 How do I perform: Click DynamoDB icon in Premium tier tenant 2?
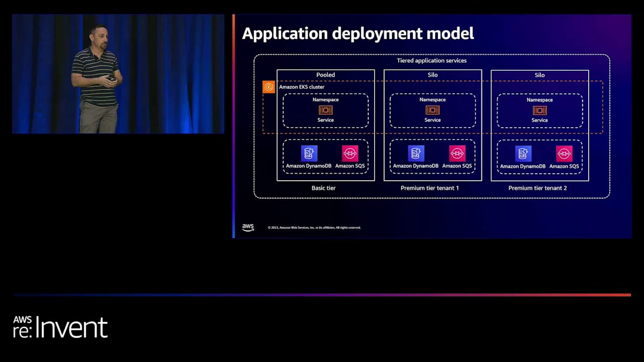point(523,153)
